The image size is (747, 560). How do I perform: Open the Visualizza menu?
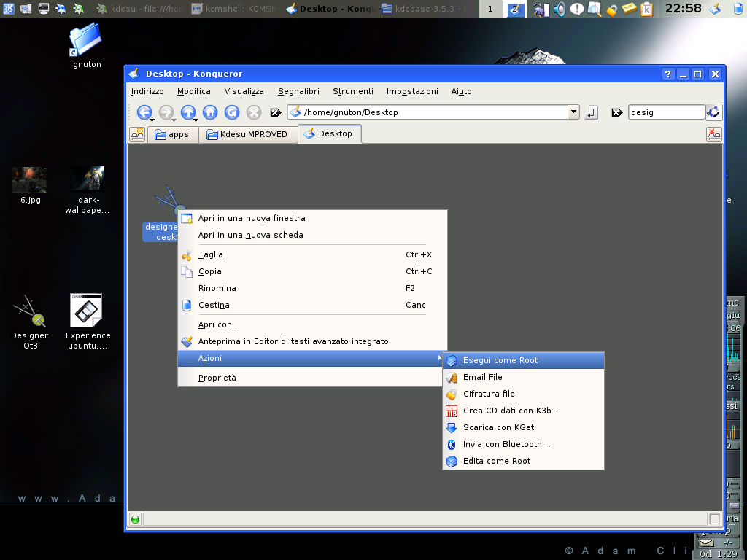point(244,91)
